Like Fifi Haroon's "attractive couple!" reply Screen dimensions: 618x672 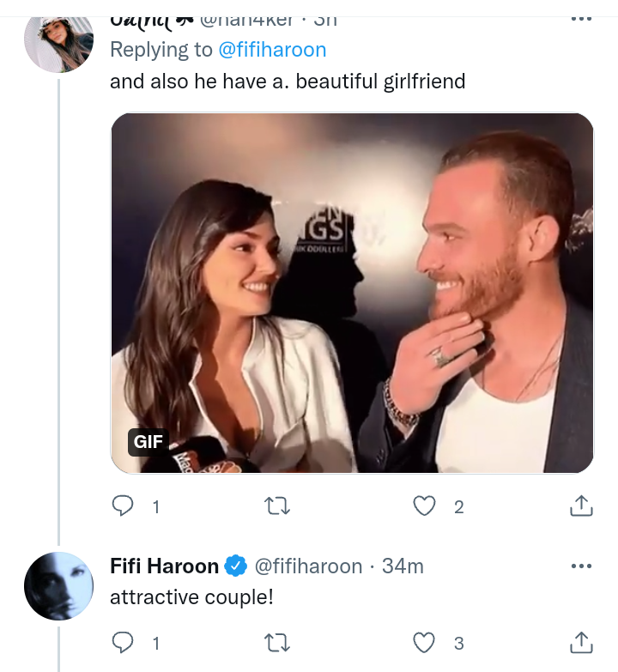[425, 641]
